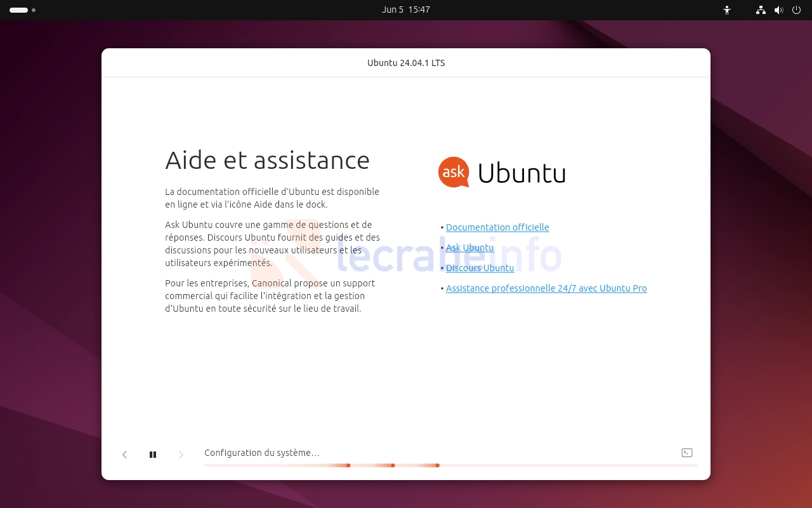
Task: Click the paragraph starting 'La documentation officielle'
Action: (x=272, y=198)
